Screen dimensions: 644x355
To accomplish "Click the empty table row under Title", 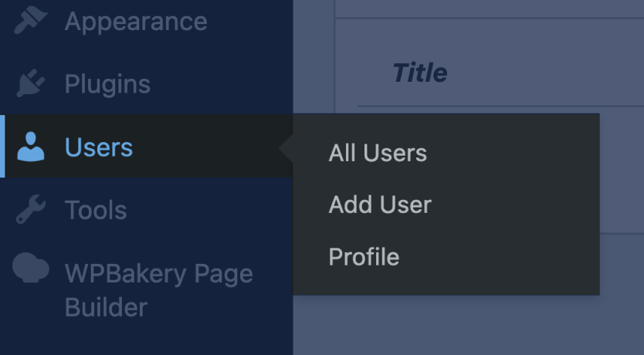I will pyautogui.click(x=618, y=170).
